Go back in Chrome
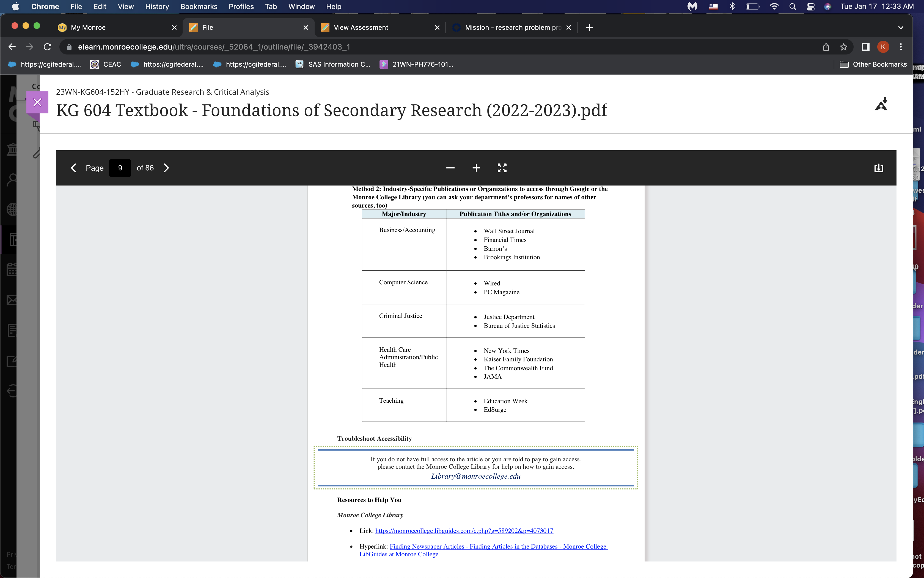The image size is (924, 578). pyautogui.click(x=12, y=47)
